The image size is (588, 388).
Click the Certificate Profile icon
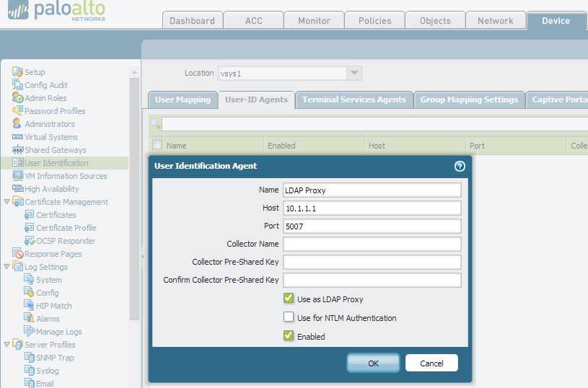[29, 228]
